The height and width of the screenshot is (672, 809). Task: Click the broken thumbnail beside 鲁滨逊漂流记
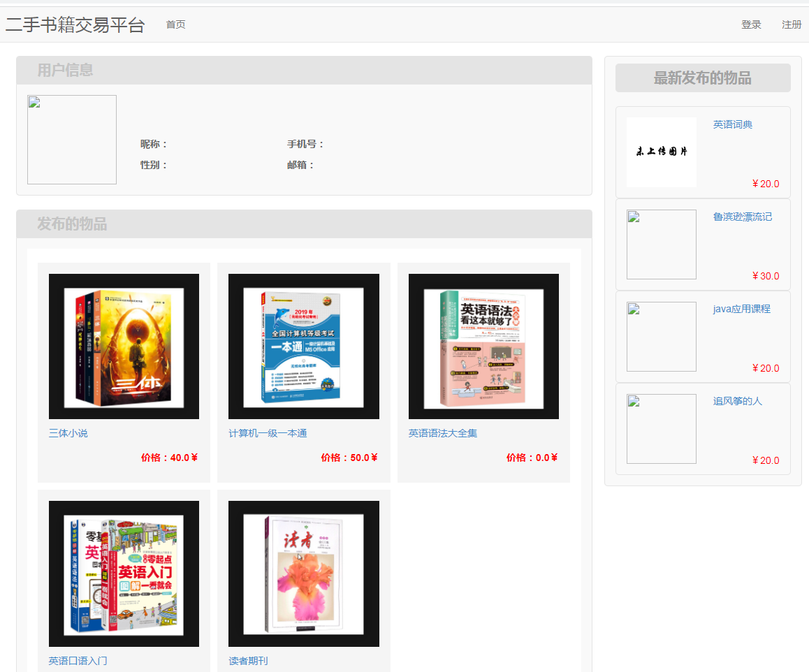coord(662,244)
